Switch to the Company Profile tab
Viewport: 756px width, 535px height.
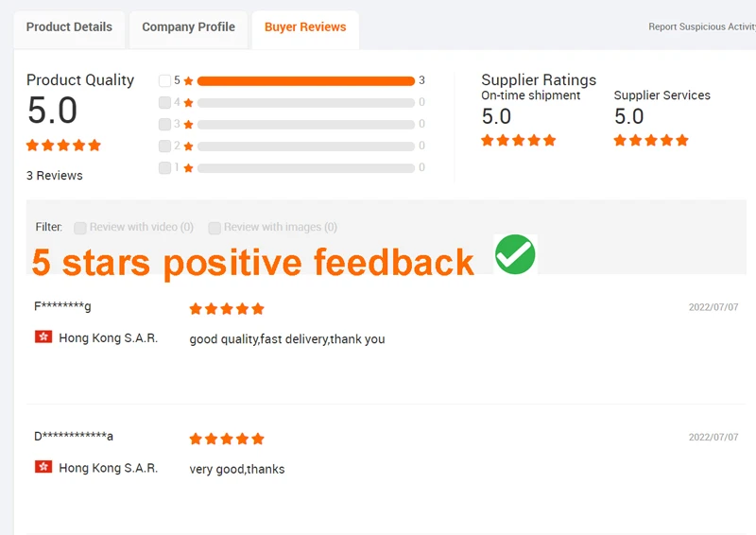click(188, 27)
